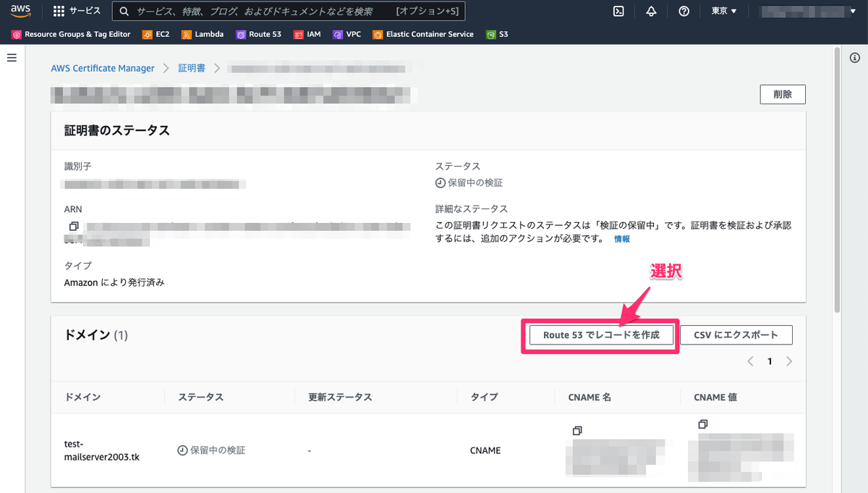Viewport: 868px width, 493px height.
Task: Click CSV にエクスポート button
Action: [x=736, y=335]
